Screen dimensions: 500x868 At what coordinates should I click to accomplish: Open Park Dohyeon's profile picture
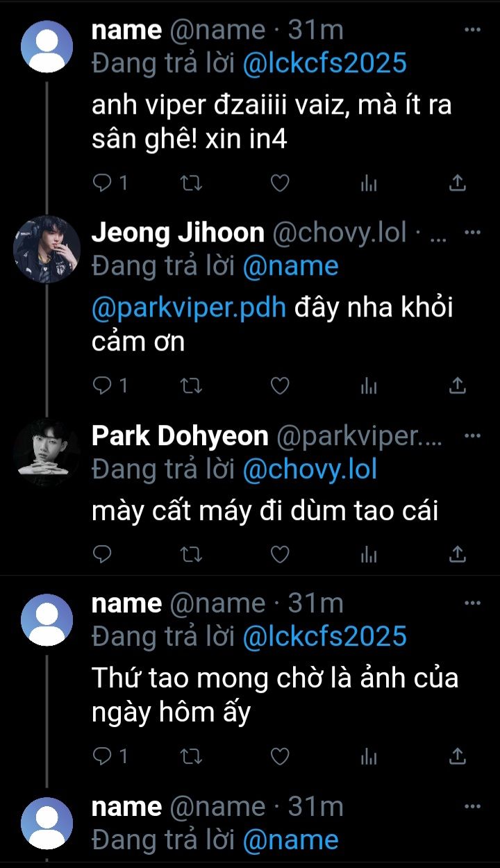(x=47, y=453)
